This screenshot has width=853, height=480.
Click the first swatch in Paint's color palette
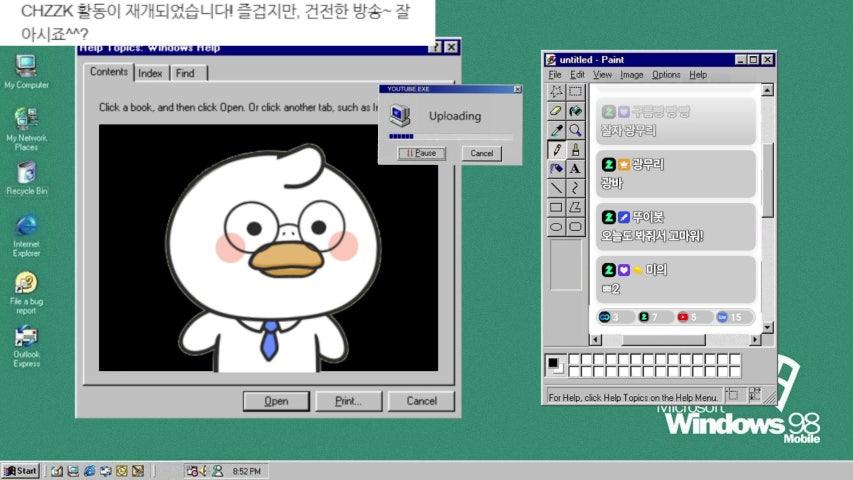pyautogui.click(x=574, y=359)
